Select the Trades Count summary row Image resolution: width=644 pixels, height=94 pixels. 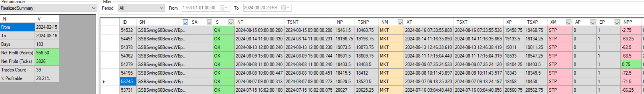pyautogui.click(x=30, y=70)
